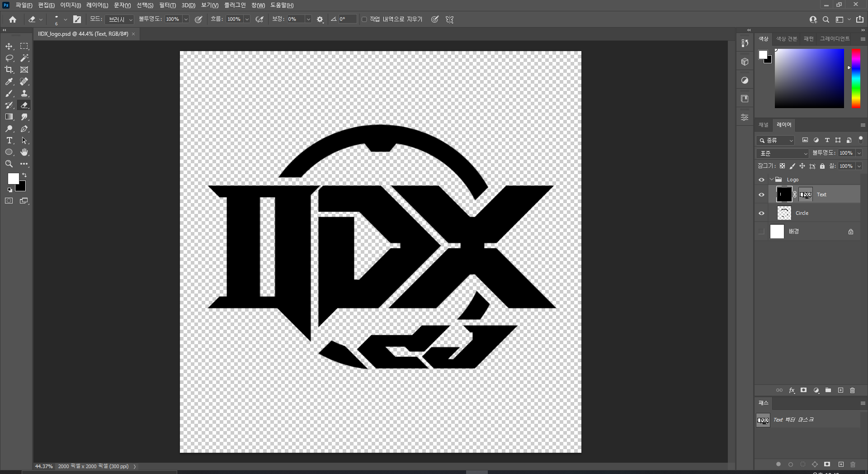
Task: Select the Rectangular Marquee tool
Action: click(x=24, y=46)
